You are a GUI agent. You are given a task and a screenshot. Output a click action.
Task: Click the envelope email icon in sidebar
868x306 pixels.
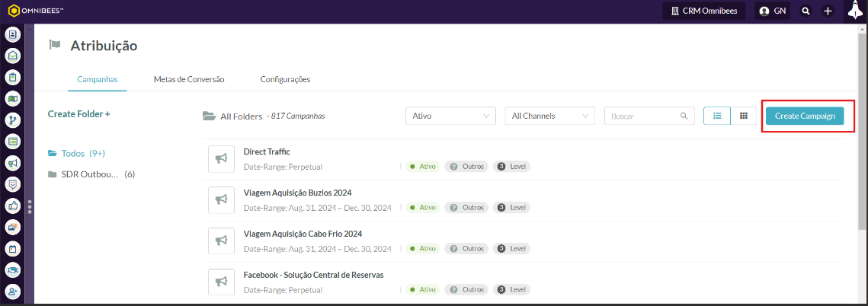coord(13,56)
